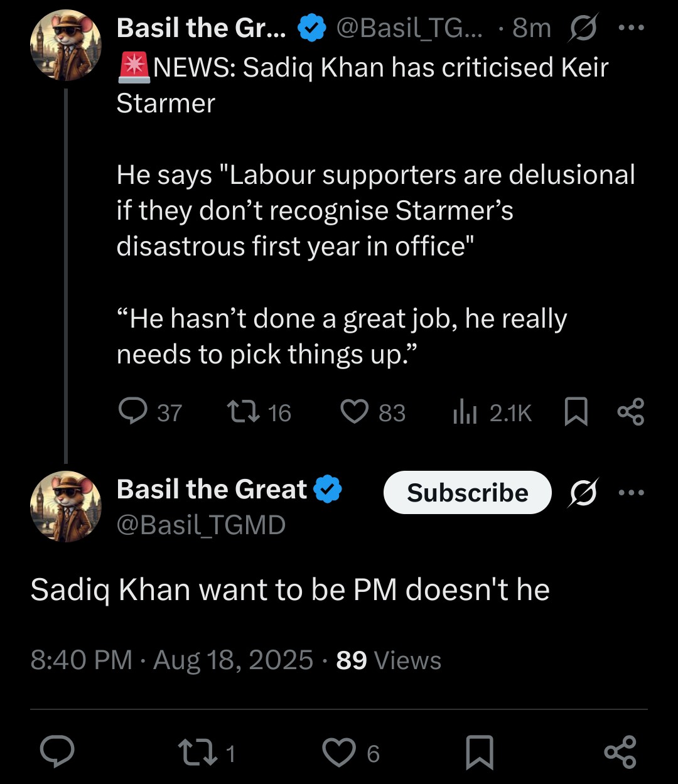Bookmark the parent news tweet
This screenshot has height=784, width=678.
(x=576, y=412)
